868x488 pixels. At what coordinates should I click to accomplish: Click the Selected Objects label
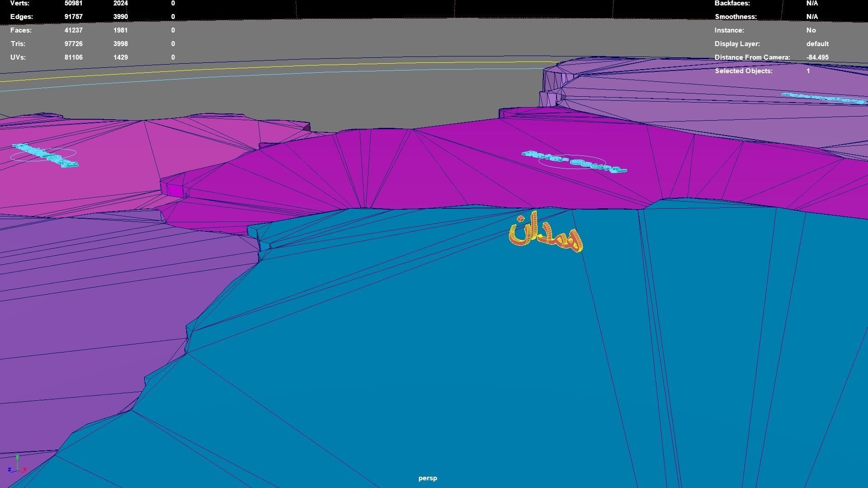tap(743, 71)
